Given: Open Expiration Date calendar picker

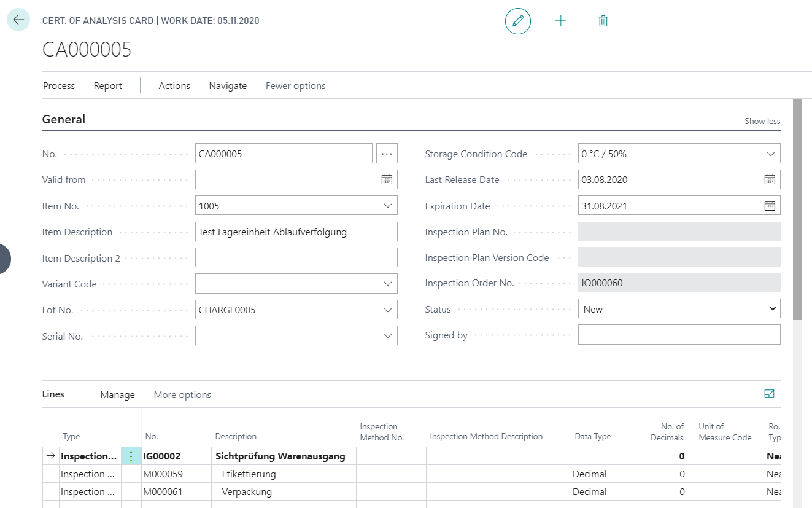Looking at the screenshot, I should point(770,206).
